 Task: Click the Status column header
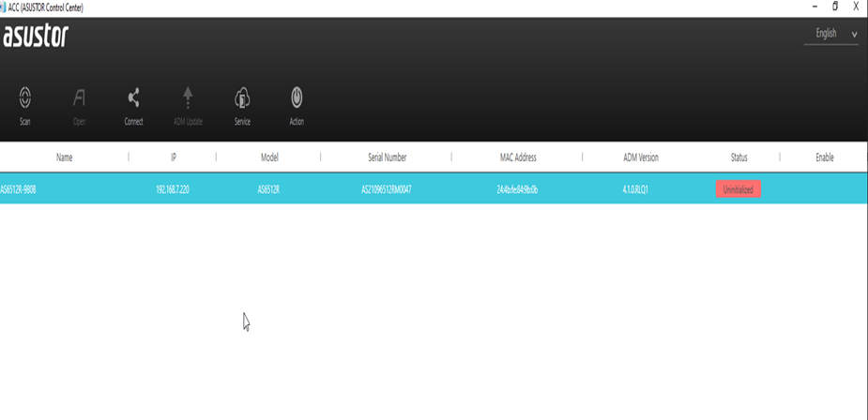(739, 157)
